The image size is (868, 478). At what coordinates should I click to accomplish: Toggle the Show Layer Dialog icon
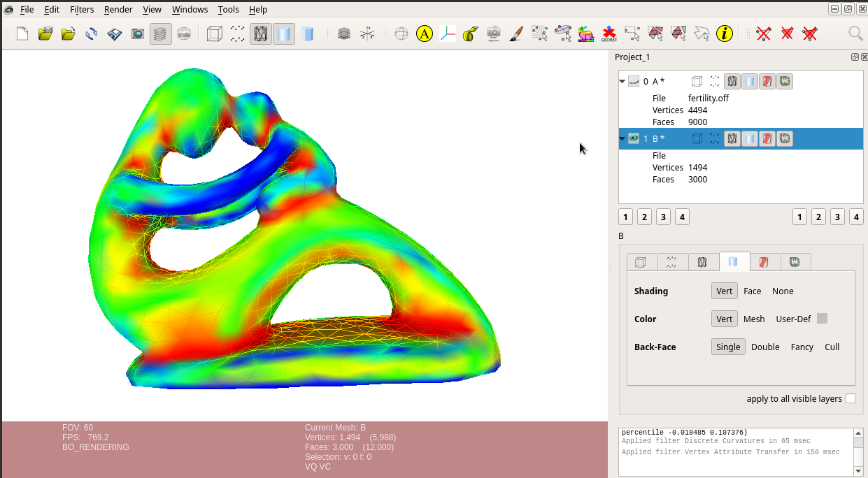(160, 34)
